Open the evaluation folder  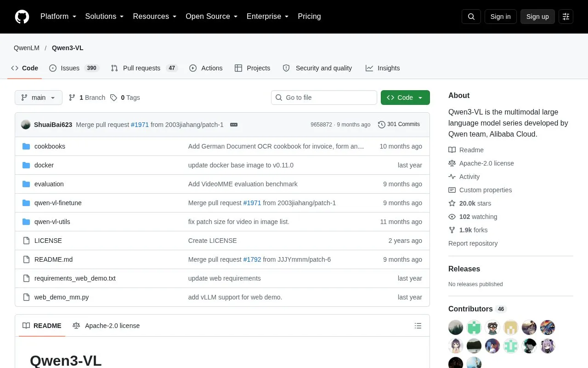(49, 184)
